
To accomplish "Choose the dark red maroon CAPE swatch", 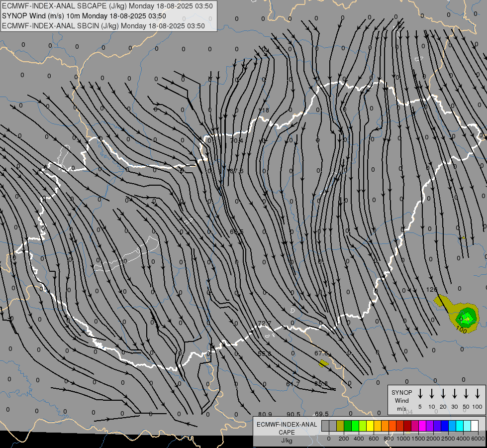I will [x=407, y=426].
